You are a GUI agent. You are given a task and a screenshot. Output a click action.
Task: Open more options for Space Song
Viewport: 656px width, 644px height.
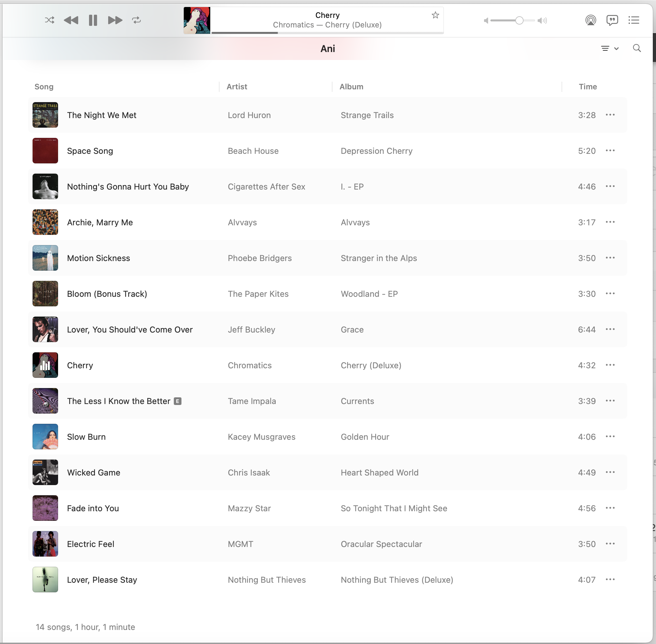(610, 151)
